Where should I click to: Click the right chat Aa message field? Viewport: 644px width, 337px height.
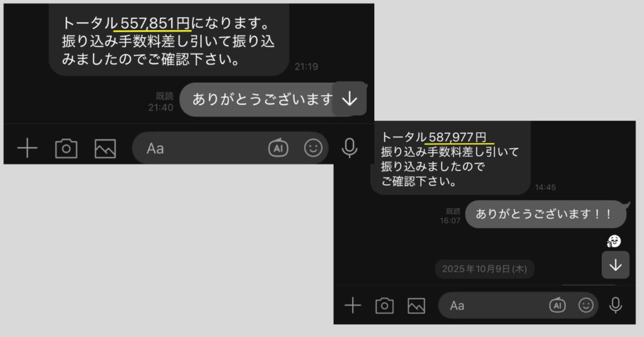pos(518,306)
